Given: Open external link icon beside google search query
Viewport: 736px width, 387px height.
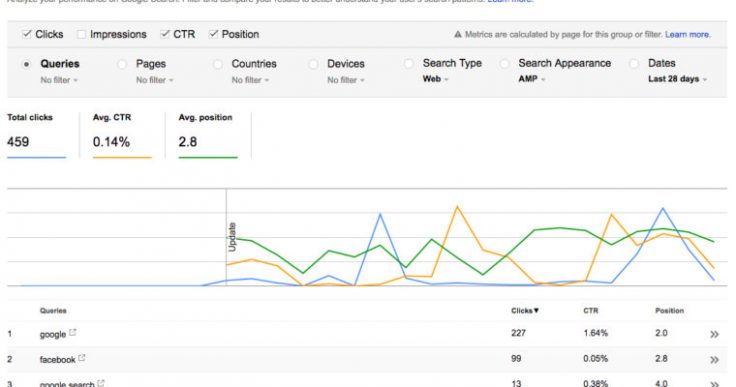Looking at the screenshot, I should pyautogui.click(x=101, y=383).
